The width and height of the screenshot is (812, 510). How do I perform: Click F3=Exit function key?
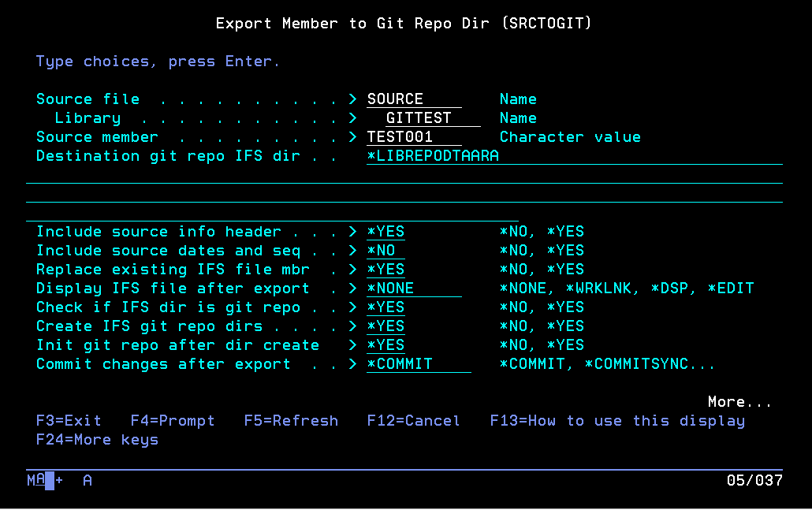pyautogui.click(x=69, y=420)
